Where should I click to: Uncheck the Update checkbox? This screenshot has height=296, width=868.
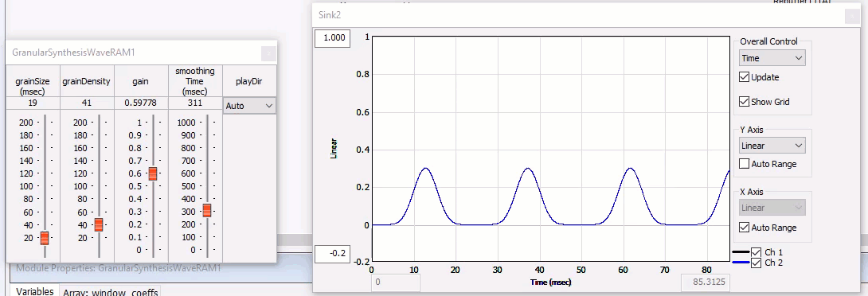745,77
